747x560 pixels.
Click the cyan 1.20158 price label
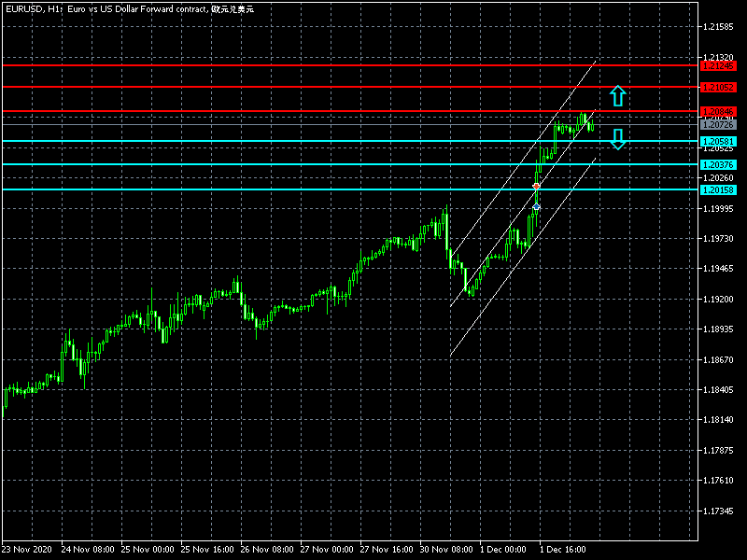tap(718, 189)
